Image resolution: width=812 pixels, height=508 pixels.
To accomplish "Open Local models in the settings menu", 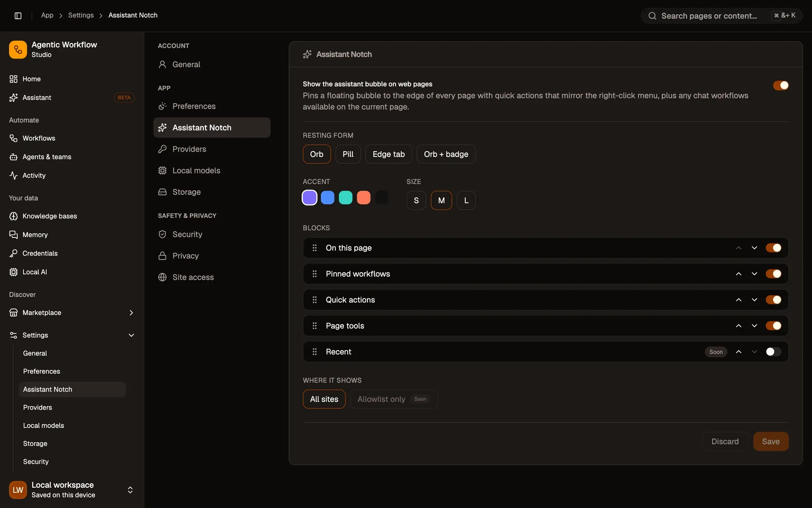I will coord(212,171).
